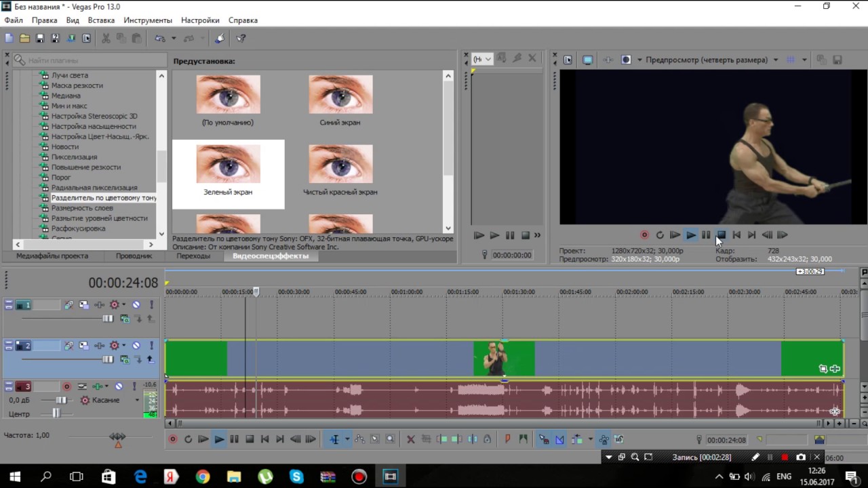Select the Envelope Edit tool on the timeline toolbar
Screen dimensions: 868x488
coord(359,439)
